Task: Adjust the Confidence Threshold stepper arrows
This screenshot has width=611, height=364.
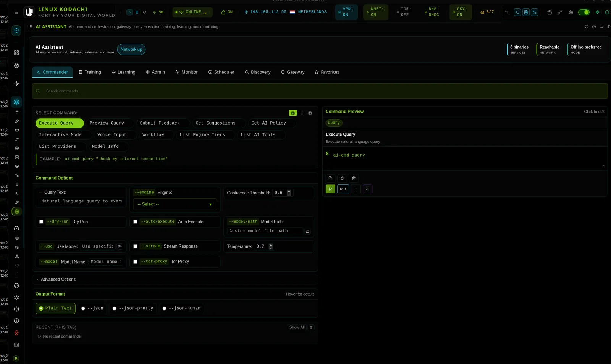Action: pyautogui.click(x=289, y=193)
